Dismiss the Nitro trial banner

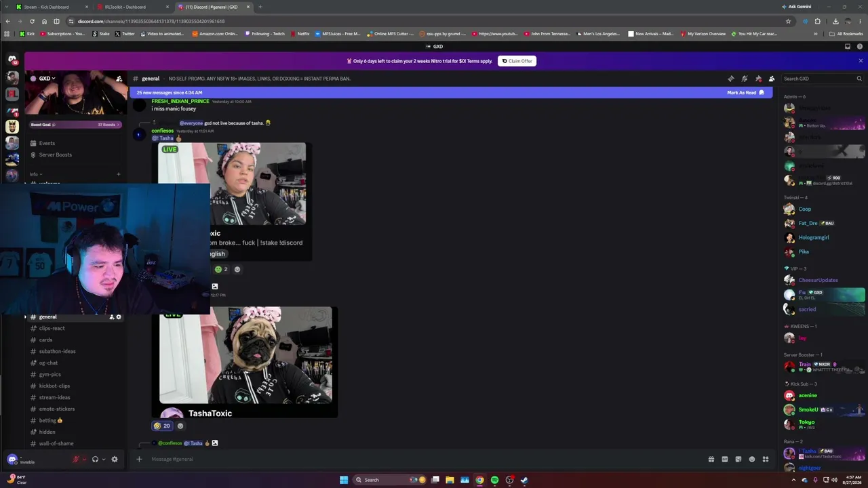861,61
